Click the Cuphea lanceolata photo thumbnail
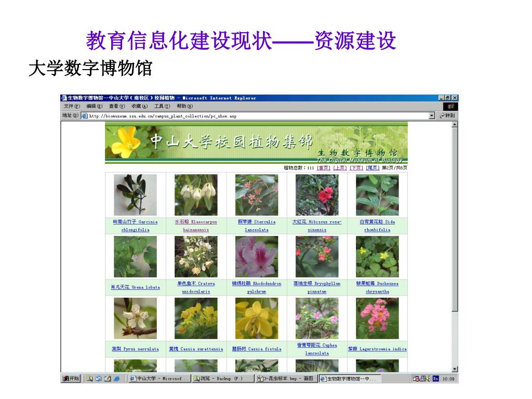The height and width of the screenshot is (399, 532). [x=317, y=318]
